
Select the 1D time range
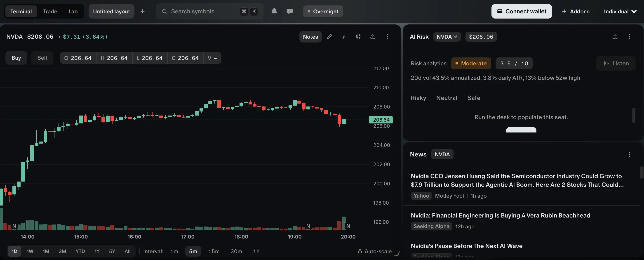click(14, 251)
